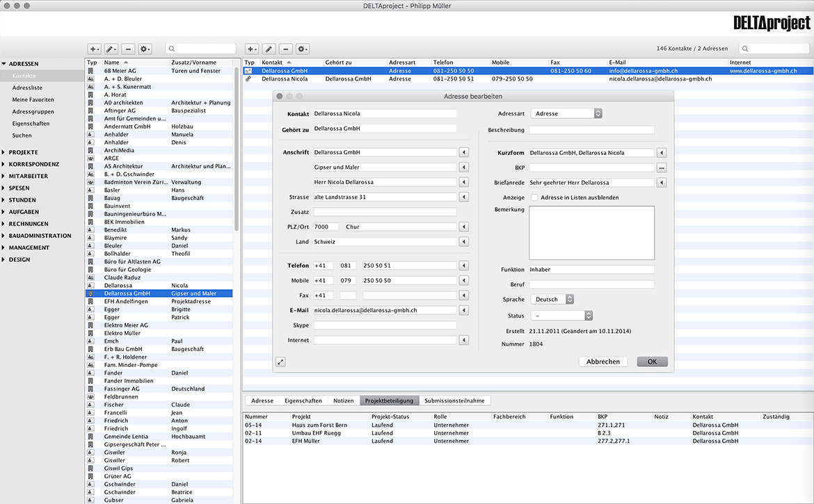Click the arrow button beside the Briefanrede field

[662, 183]
